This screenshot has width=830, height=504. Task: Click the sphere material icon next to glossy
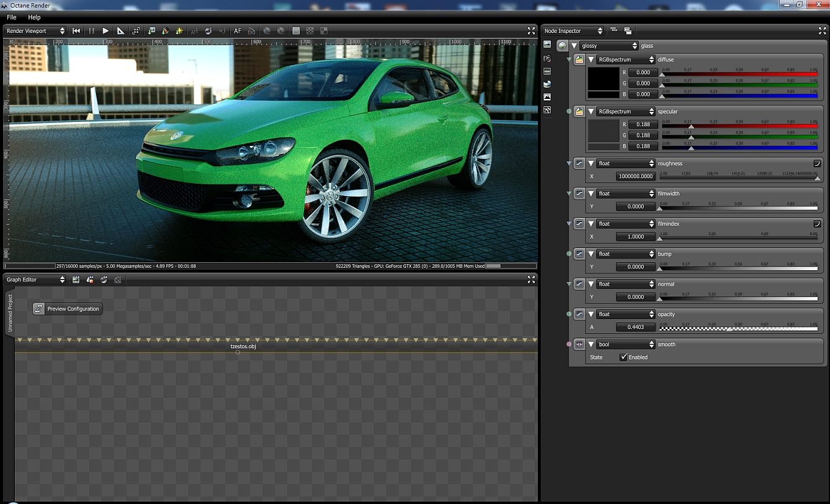[562, 46]
